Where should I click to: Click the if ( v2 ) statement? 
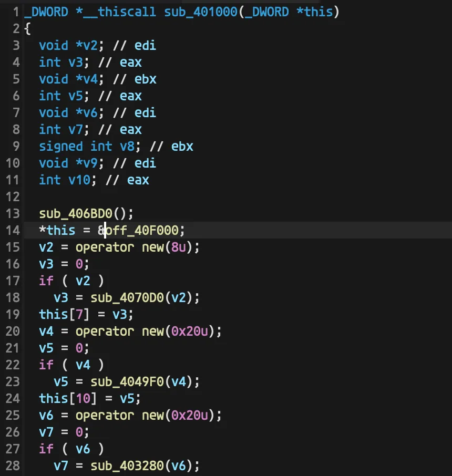(71, 281)
